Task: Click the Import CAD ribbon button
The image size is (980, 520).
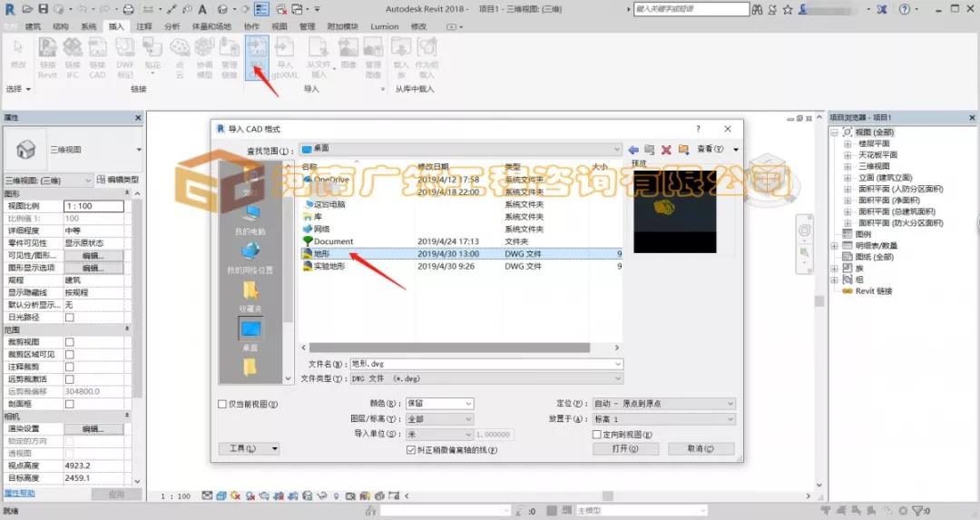Action: pos(257,57)
